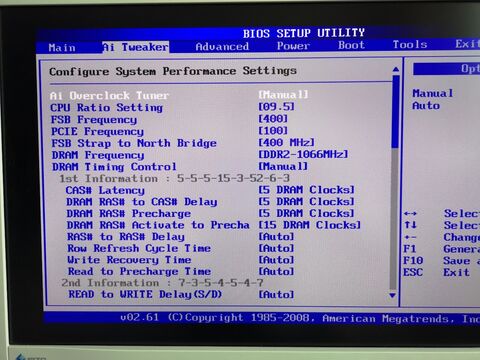Edit the FSB Frequency value [400]
The image size is (480, 360).
[273, 119]
